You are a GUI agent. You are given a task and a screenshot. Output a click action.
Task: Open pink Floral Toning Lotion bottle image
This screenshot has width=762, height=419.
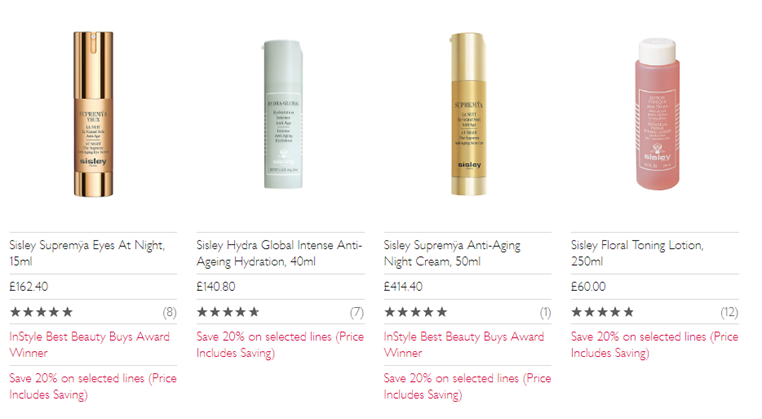tap(657, 114)
